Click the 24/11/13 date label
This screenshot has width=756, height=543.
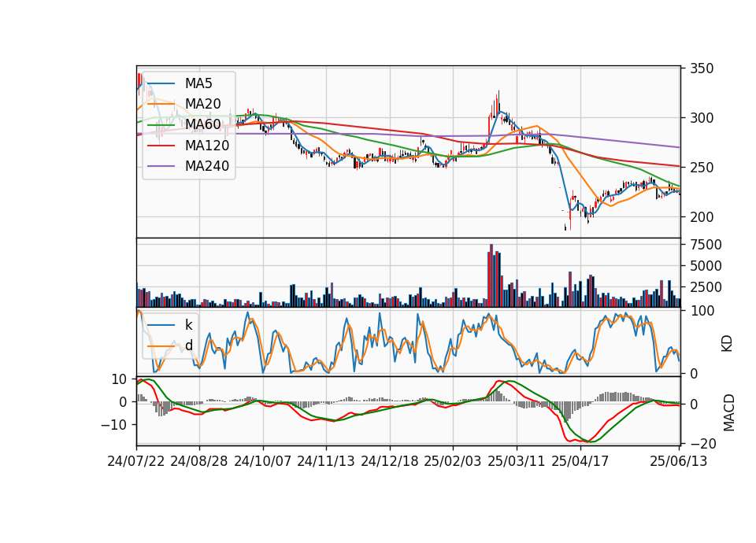[326, 461]
